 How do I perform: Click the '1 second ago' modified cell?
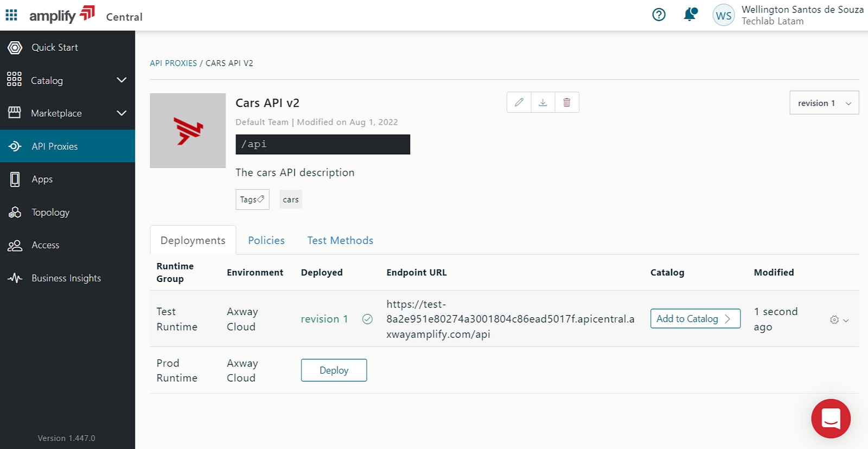[776, 319]
